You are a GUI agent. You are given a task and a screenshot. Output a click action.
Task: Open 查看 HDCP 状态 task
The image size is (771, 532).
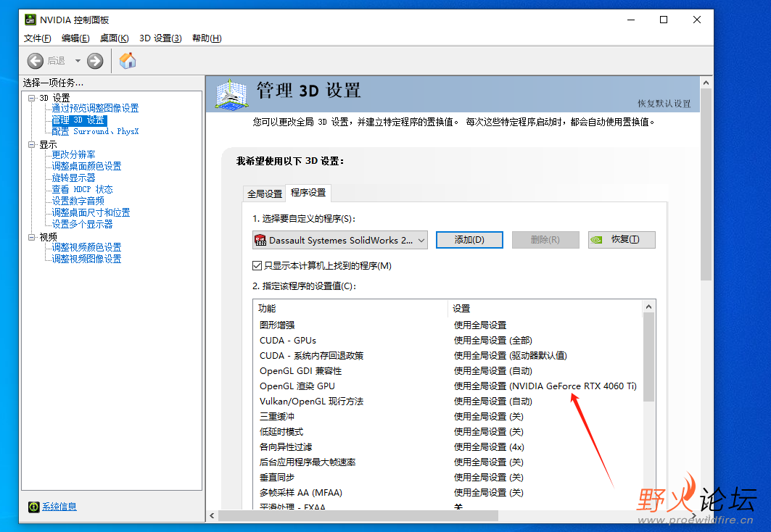[83, 190]
